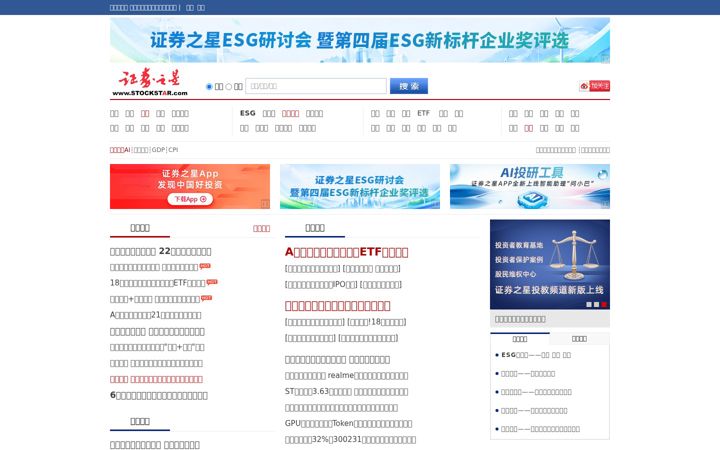Click the CPI hot keyword link

pos(173,150)
